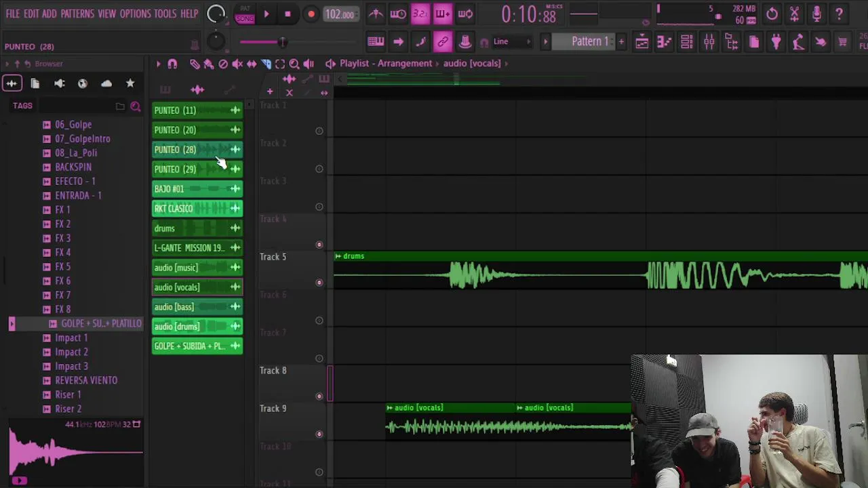Click the shopping cart content library icon

tap(842, 42)
